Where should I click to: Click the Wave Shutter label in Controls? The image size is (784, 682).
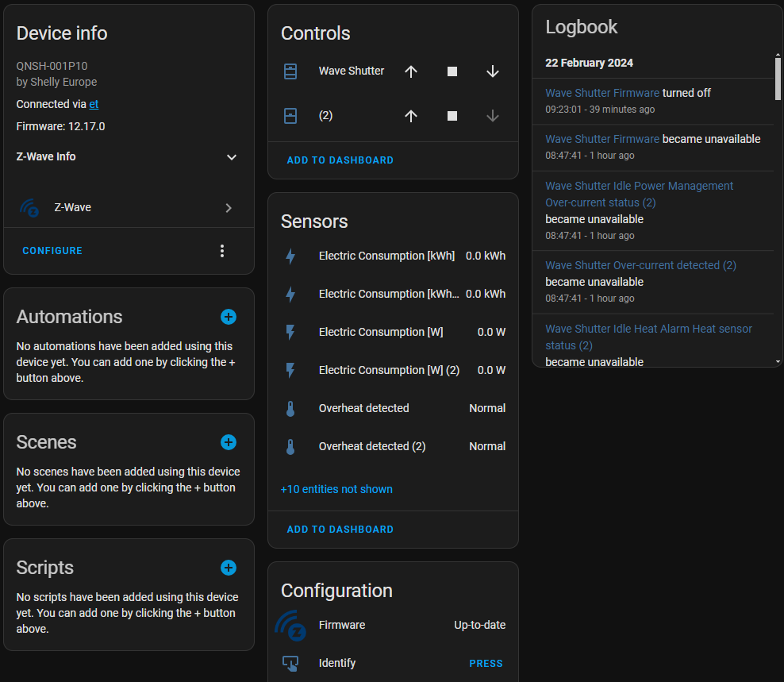pyautogui.click(x=352, y=71)
